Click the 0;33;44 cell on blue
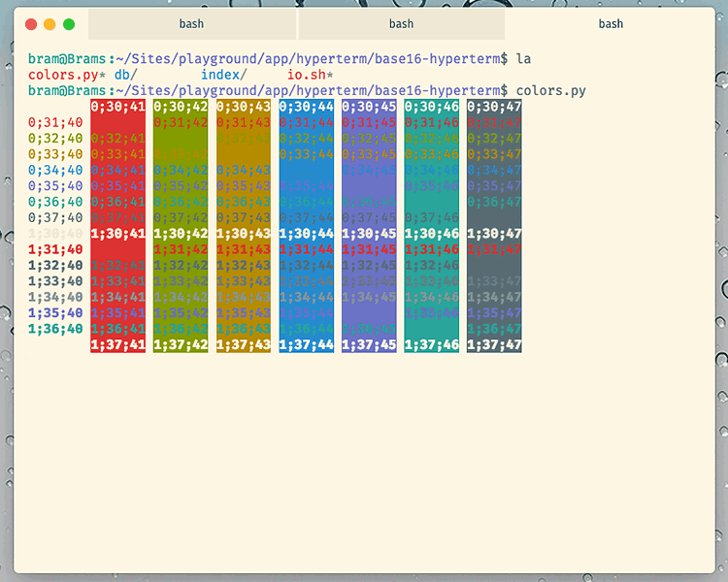 (x=307, y=154)
